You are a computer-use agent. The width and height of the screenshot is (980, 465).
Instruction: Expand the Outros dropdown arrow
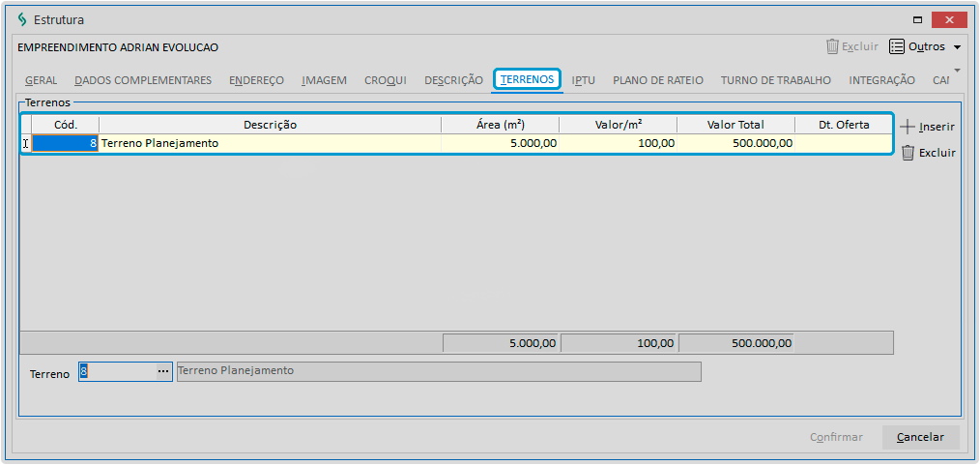pyautogui.click(x=958, y=47)
